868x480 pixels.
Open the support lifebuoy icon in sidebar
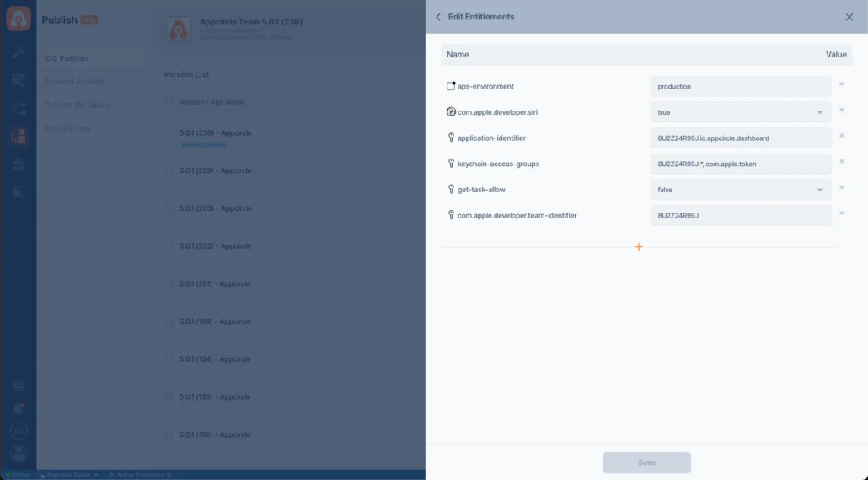19,386
